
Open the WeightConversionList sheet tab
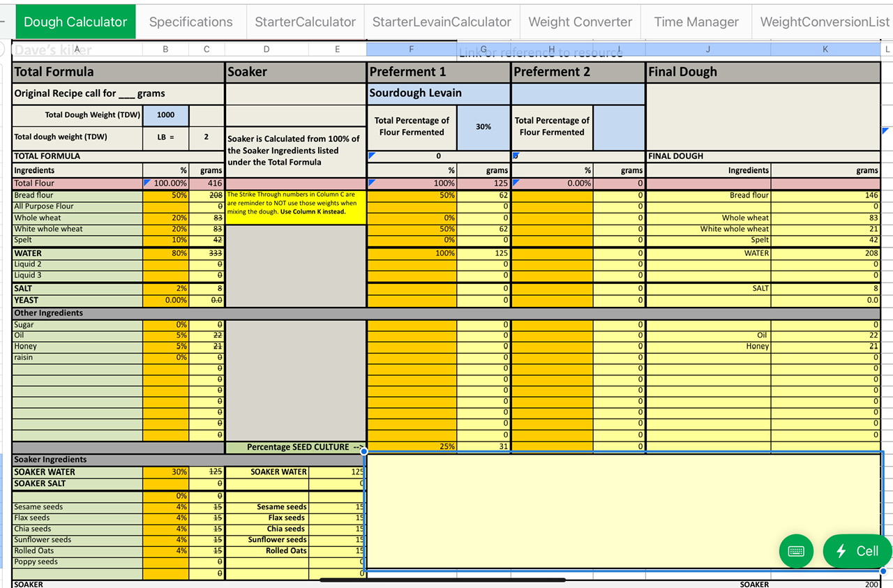(x=824, y=22)
